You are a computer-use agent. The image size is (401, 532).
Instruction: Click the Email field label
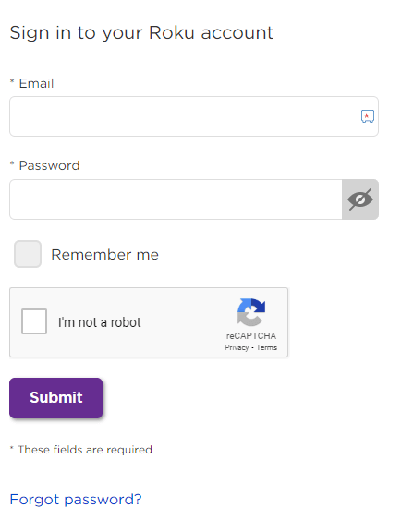(x=36, y=83)
